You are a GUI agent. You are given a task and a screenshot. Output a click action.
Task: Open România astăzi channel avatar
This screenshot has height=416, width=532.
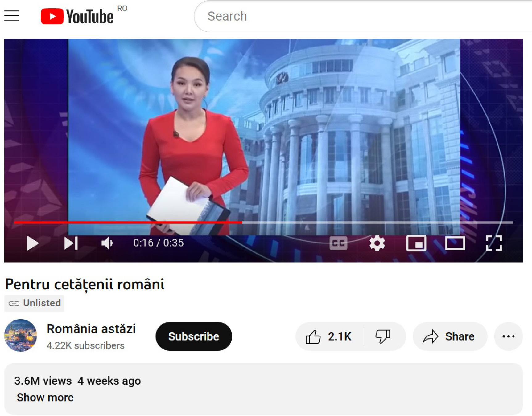click(21, 335)
